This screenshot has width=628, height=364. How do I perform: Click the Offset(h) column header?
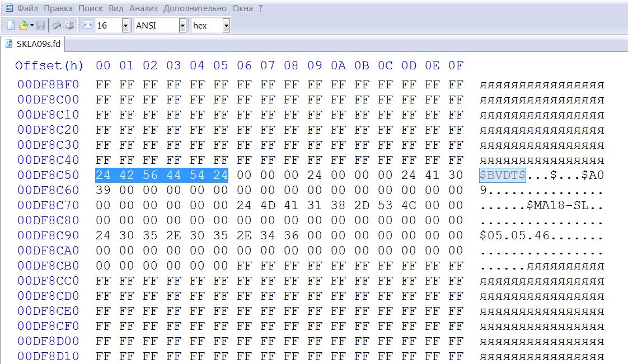tap(49, 65)
